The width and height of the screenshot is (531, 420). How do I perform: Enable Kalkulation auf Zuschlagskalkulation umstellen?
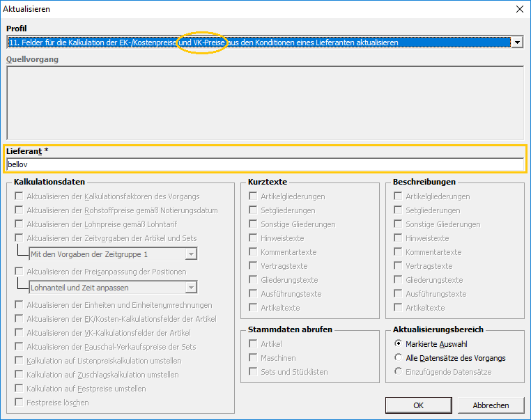19,375
